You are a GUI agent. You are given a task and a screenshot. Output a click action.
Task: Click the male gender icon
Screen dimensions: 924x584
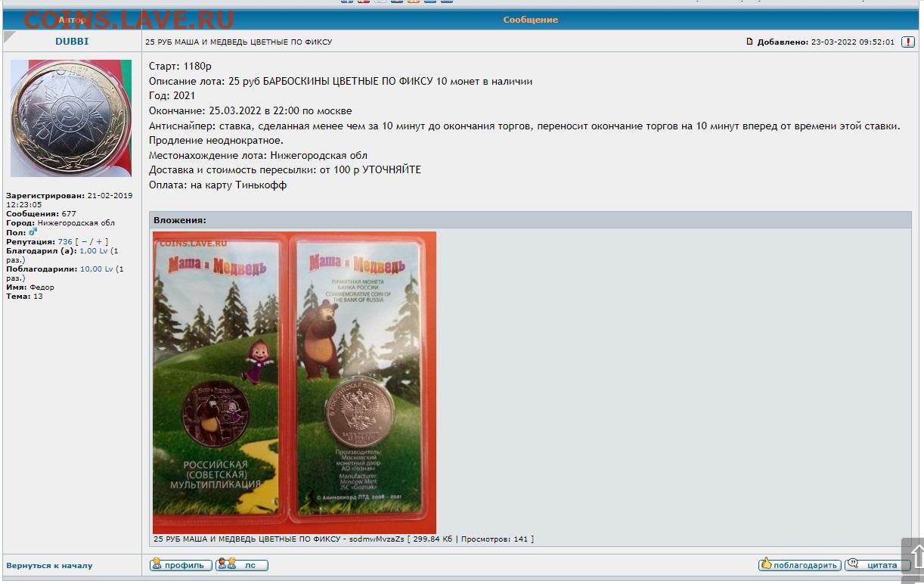pos(33,232)
